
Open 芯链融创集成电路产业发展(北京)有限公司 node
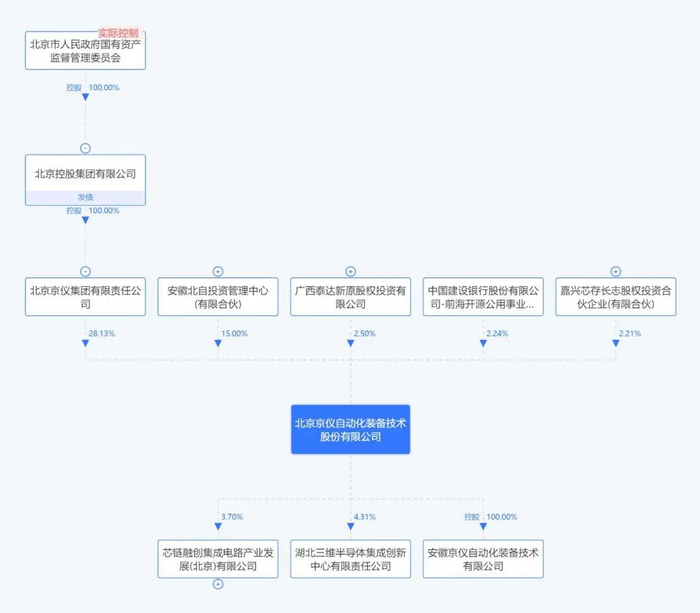[218, 559]
